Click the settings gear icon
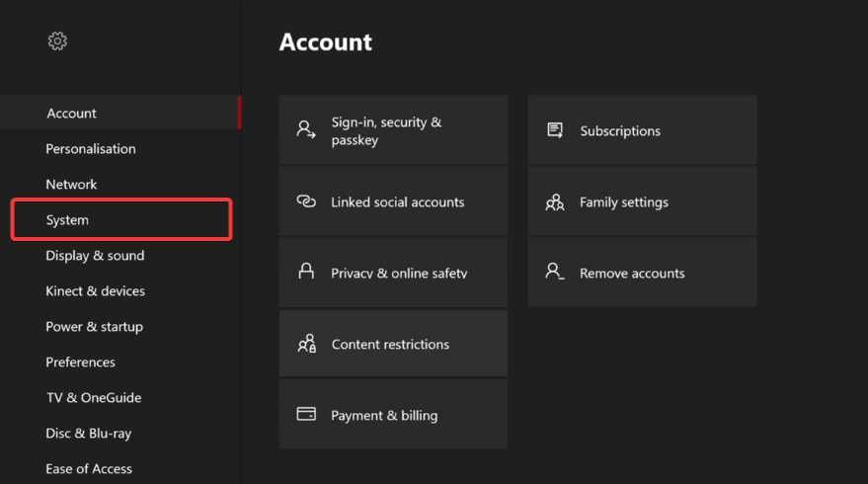Image resolution: width=868 pixels, height=484 pixels. click(57, 40)
